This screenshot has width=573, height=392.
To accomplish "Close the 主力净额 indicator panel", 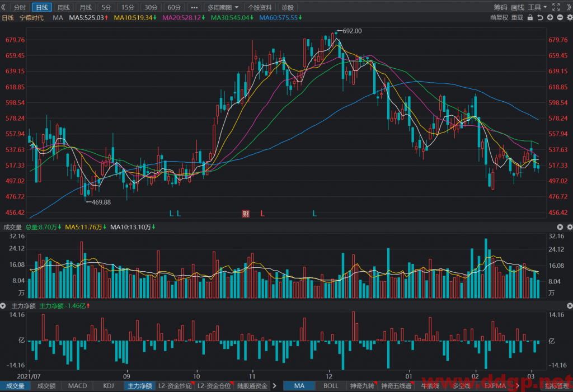I will coord(569,306).
